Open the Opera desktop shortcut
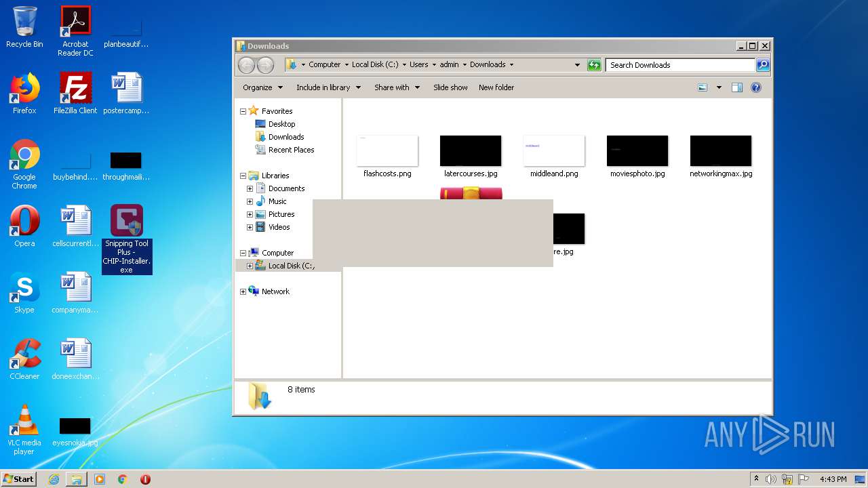868x488 pixels. (x=24, y=226)
